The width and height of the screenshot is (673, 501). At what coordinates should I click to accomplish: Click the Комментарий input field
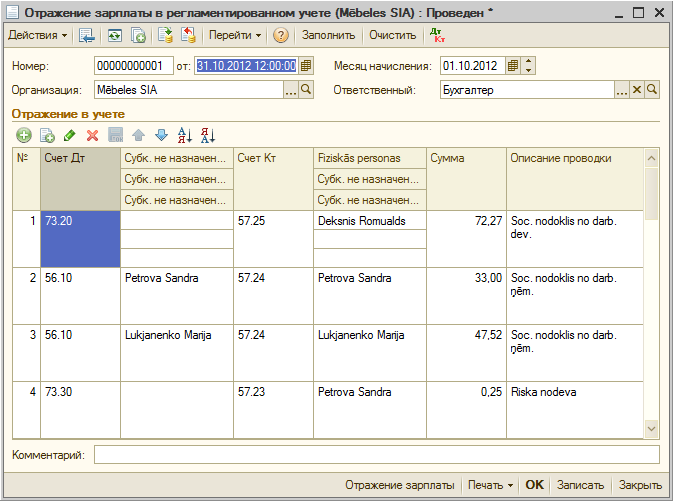click(376, 455)
